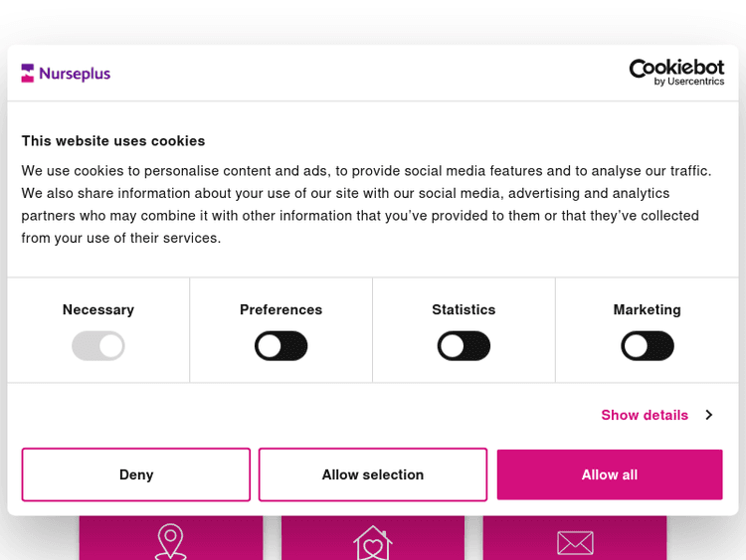746x560 pixels.
Task: Click the Marketing category label
Action: pyautogui.click(x=648, y=309)
